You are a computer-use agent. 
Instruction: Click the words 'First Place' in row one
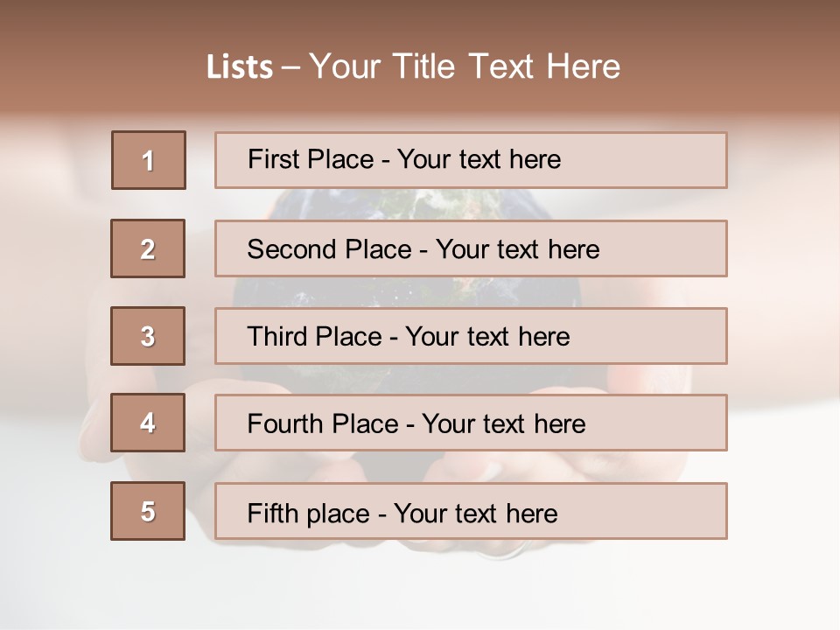click(x=311, y=159)
